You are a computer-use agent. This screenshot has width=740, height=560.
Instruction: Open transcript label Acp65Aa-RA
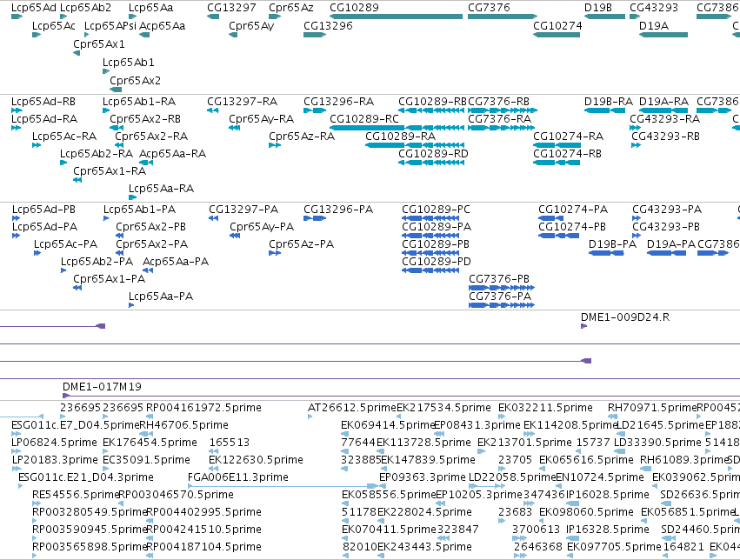(173, 153)
